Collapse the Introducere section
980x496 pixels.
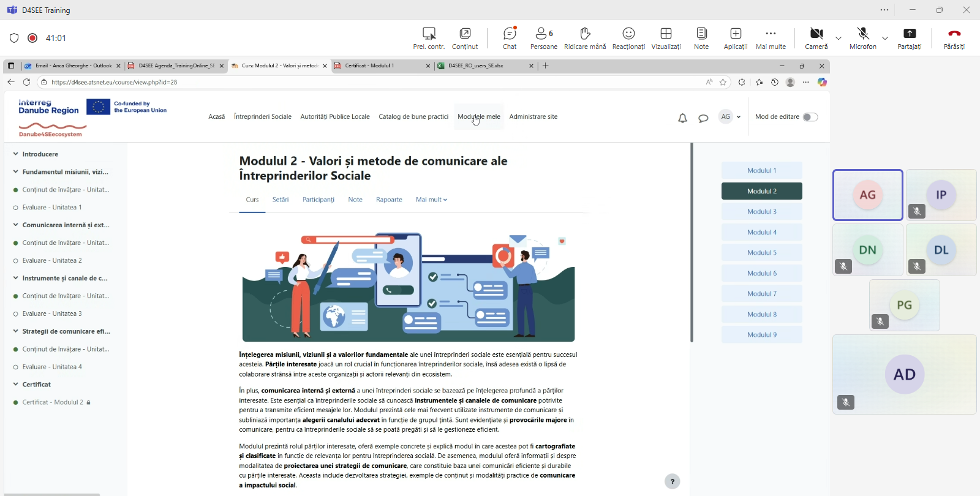coord(15,154)
